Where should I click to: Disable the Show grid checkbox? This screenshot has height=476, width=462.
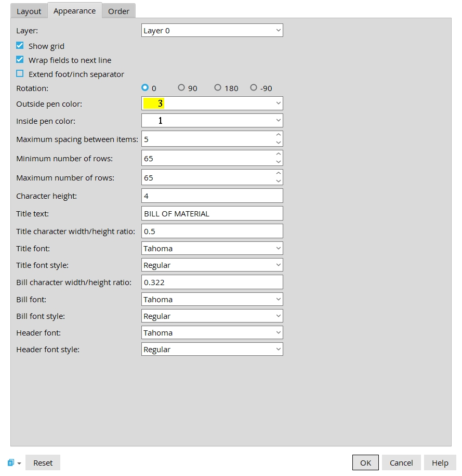pyautogui.click(x=20, y=46)
